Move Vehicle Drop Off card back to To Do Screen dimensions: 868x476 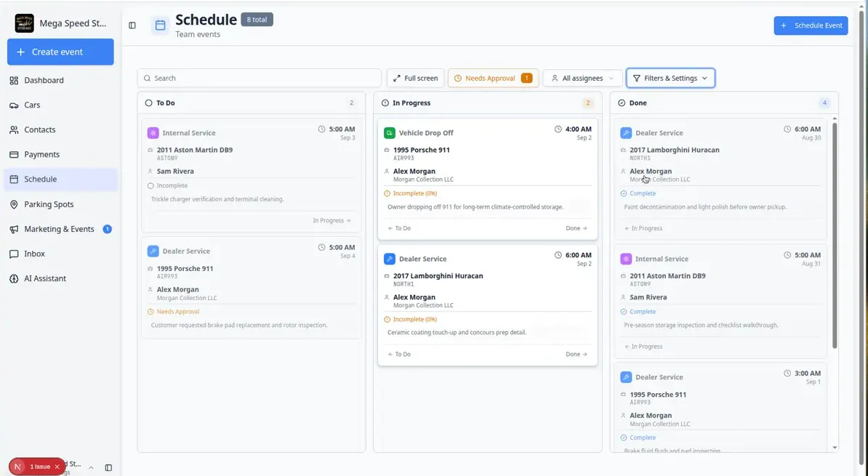pyautogui.click(x=399, y=228)
